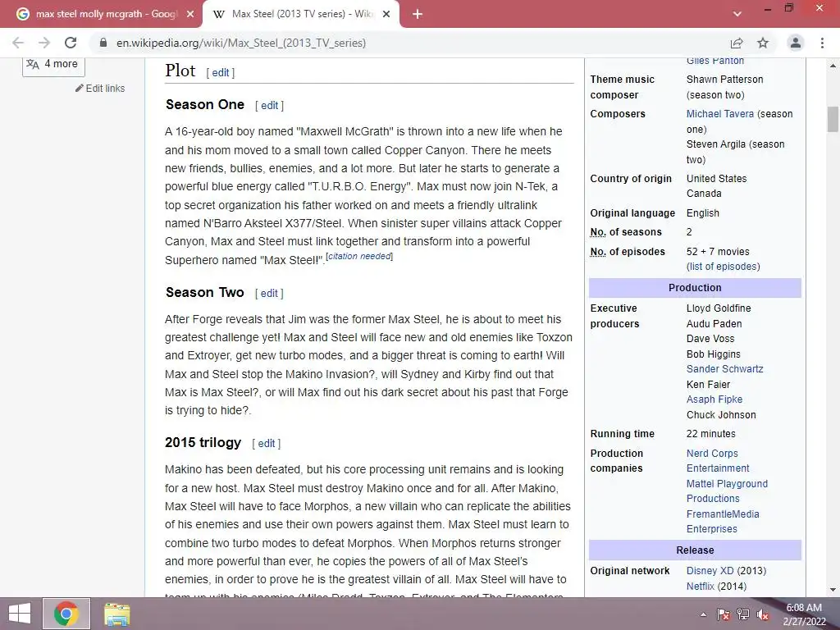Close the Max Steel Wikipedia tab
Viewport: 840px width, 630px height.
(x=386, y=14)
